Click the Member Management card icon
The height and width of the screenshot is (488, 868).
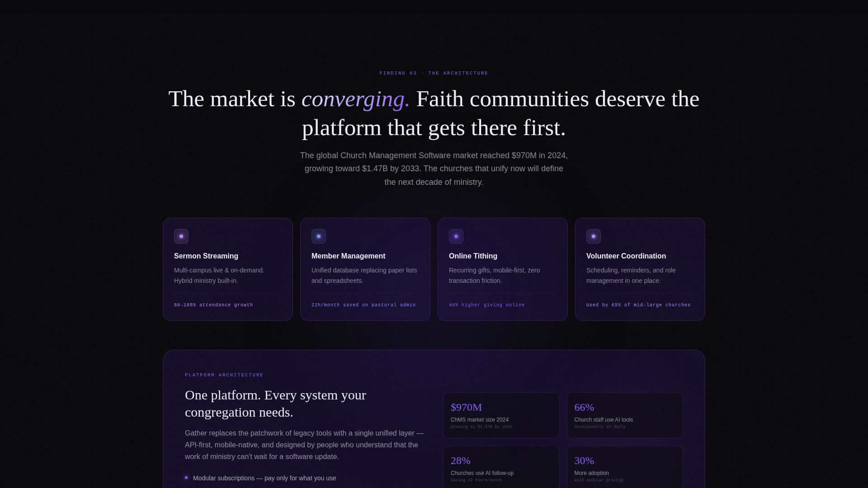pos(319,236)
